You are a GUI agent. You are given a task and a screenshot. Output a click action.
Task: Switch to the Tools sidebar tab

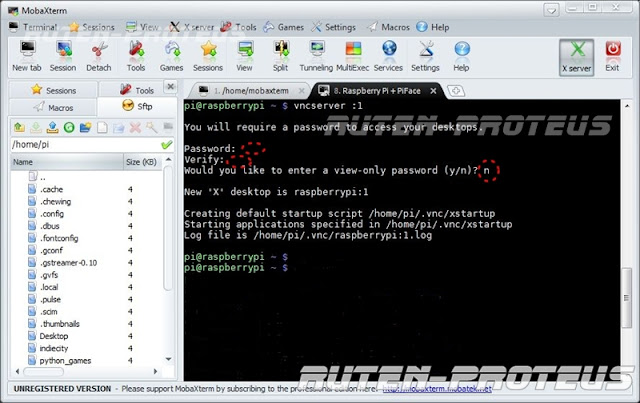click(x=137, y=90)
